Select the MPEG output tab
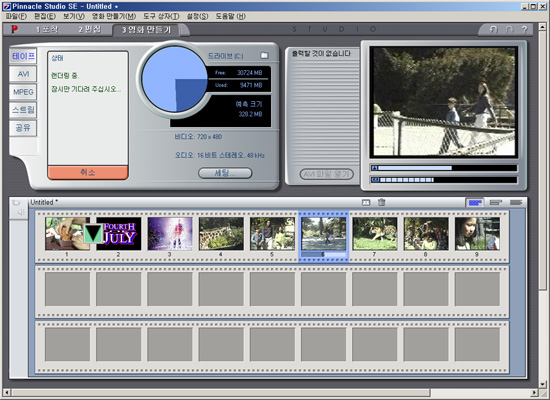550x400 pixels. pyautogui.click(x=23, y=92)
